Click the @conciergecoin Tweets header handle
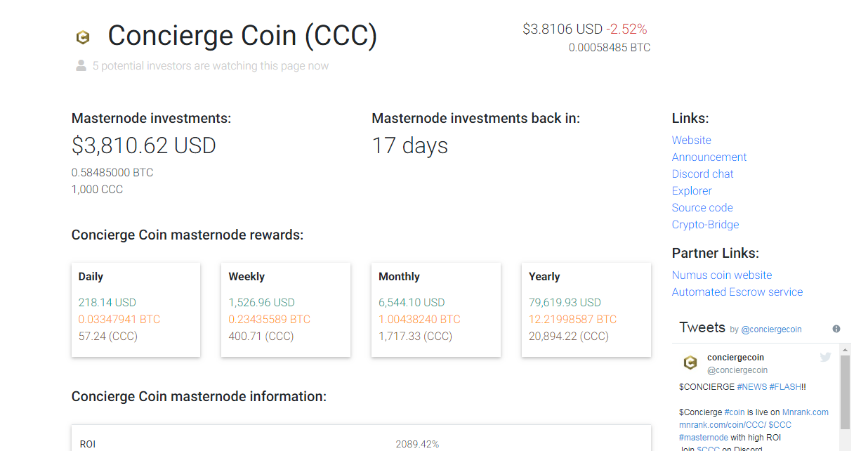The width and height of the screenshot is (868, 451). [771, 329]
